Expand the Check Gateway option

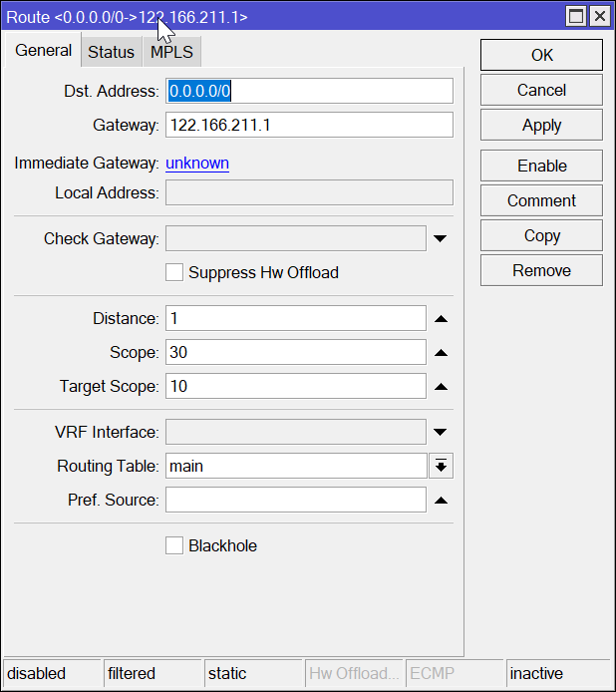pyautogui.click(x=440, y=239)
